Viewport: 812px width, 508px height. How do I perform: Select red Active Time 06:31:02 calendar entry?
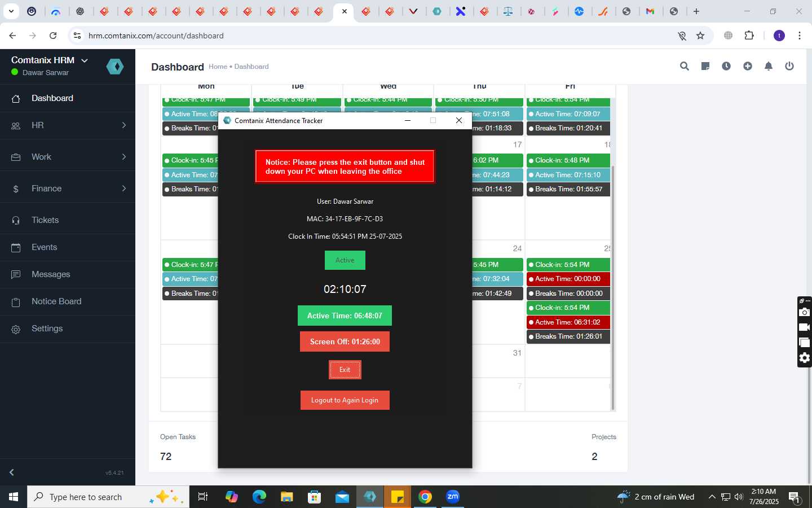click(x=568, y=322)
